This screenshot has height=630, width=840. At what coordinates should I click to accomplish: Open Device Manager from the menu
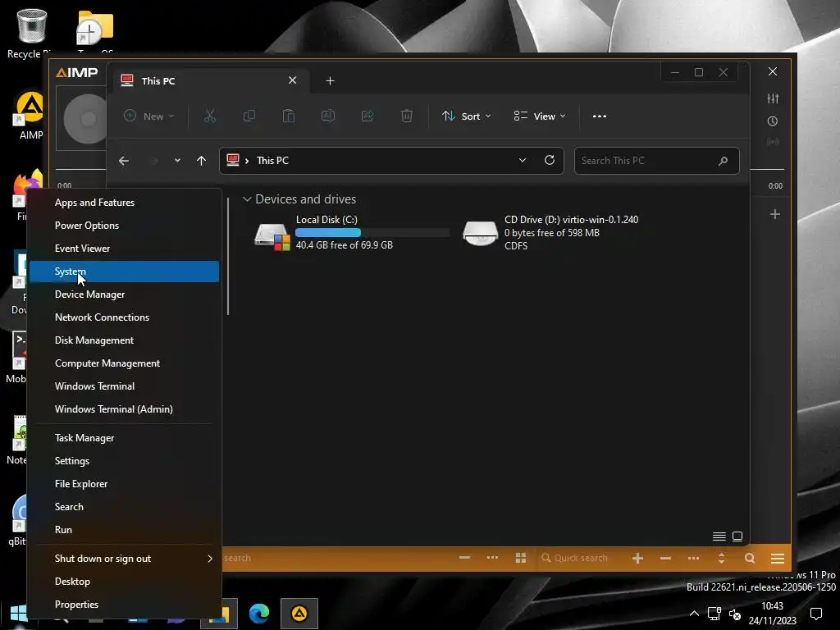125,294
